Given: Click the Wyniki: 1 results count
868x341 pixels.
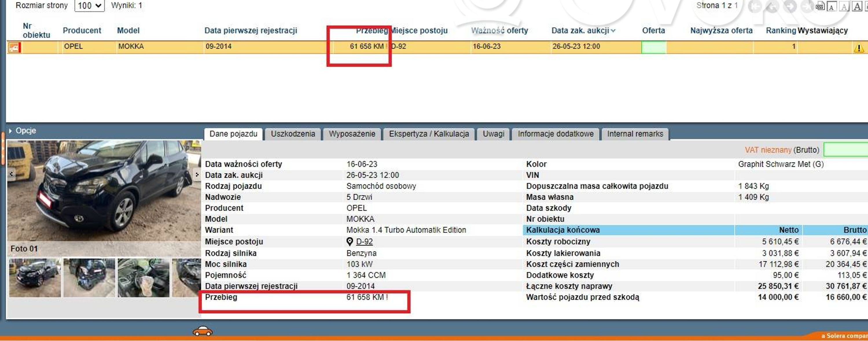Looking at the screenshot, I should pyautogui.click(x=126, y=6).
